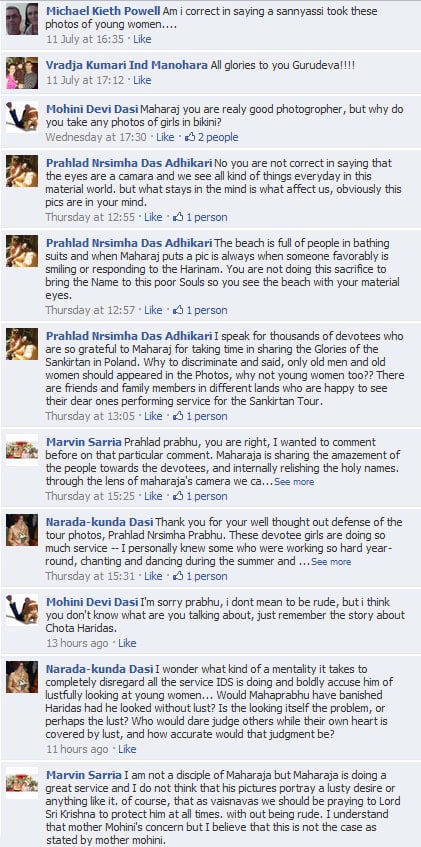This screenshot has height=847, width=421.
Task: Like Mohini's 13 hours ago comment
Action: [127, 643]
